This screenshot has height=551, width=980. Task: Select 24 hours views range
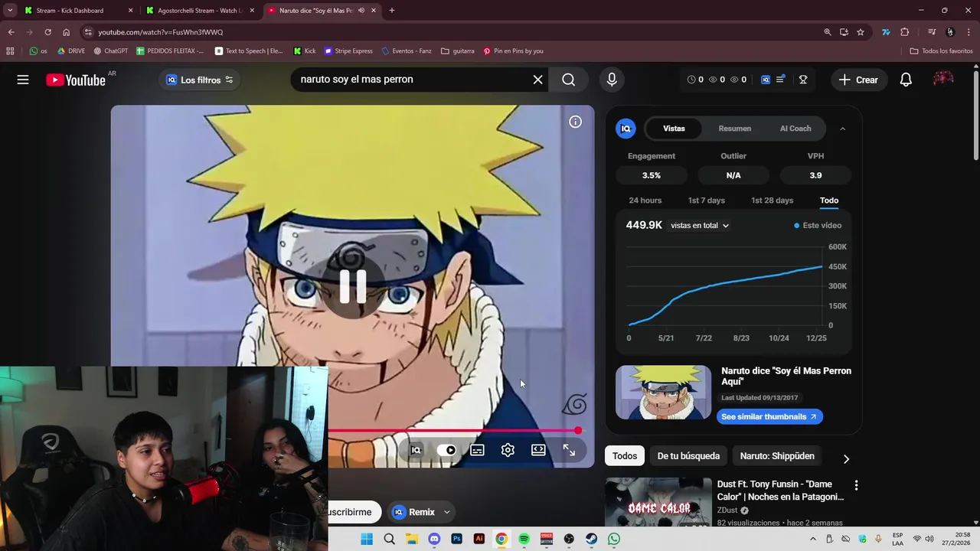pos(645,201)
